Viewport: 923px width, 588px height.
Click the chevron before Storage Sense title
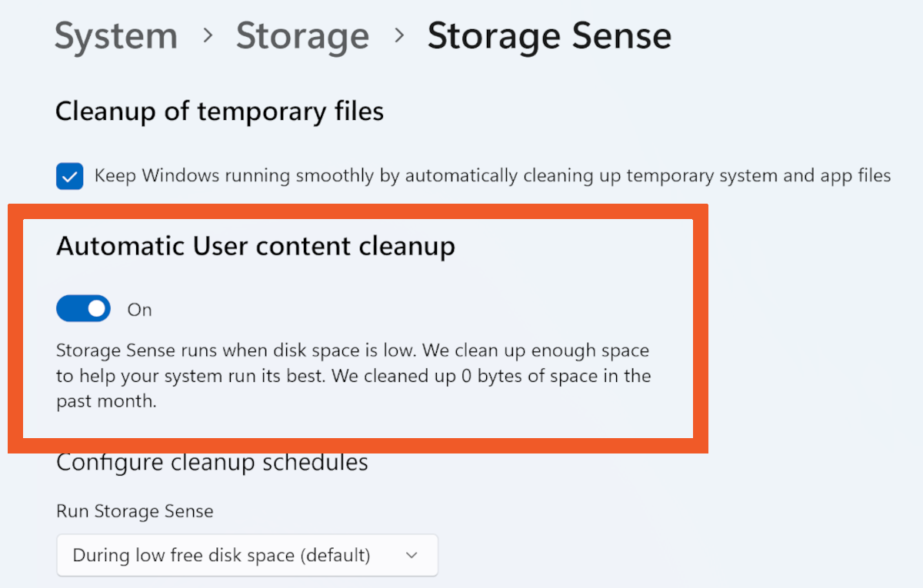398,37
